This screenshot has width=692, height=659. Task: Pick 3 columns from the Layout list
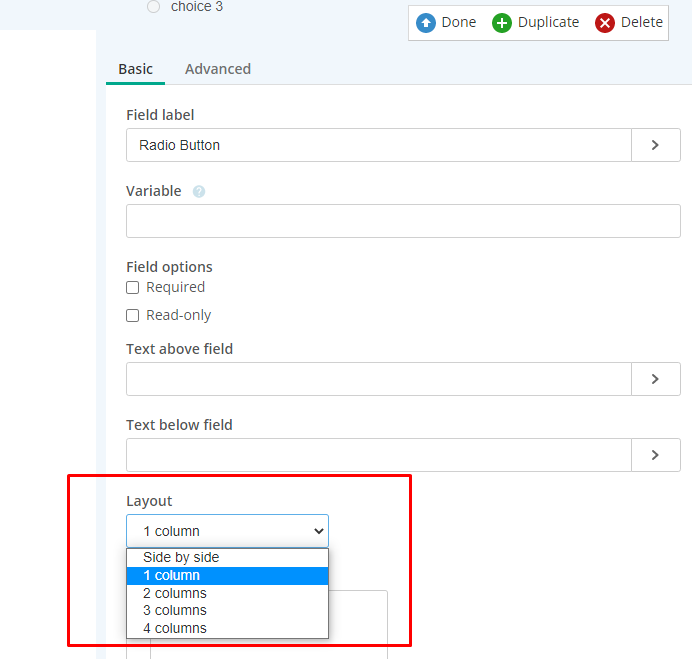pos(175,610)
